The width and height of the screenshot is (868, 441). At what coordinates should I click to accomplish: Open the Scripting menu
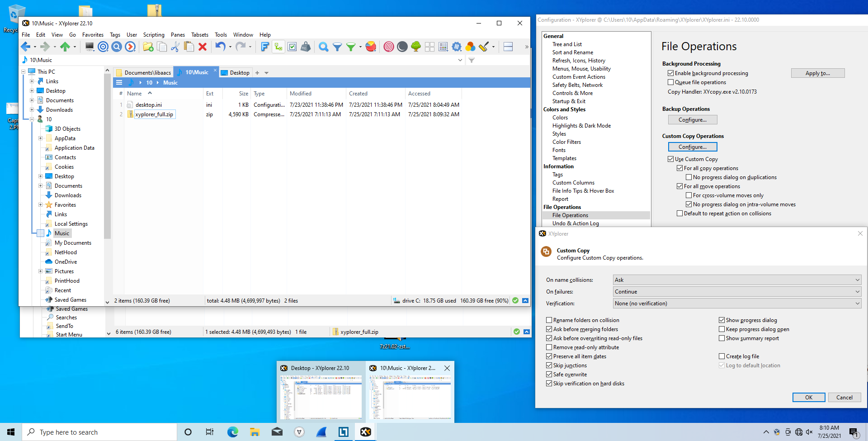[x=154, y=35]
